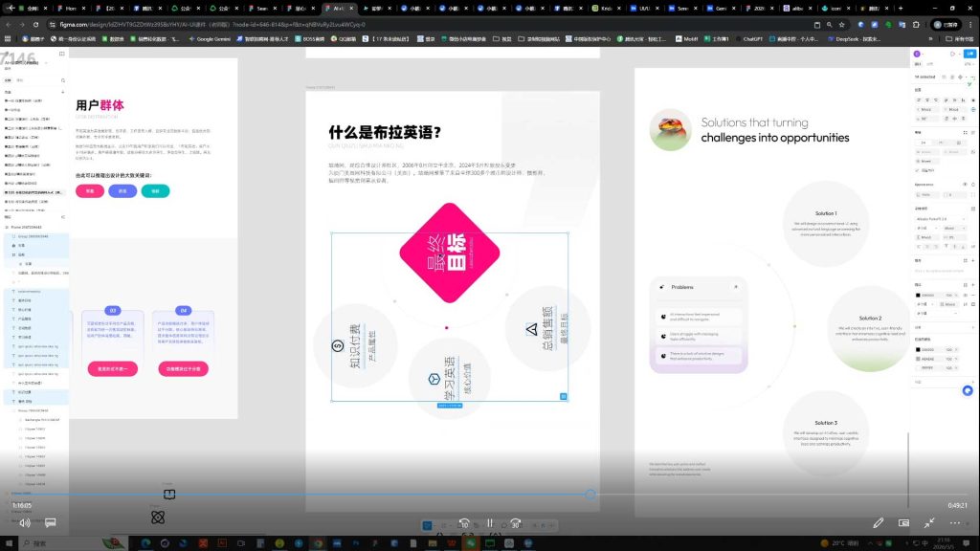The width and height of the screenshot is (980, 551).
Task: Align selection left in alignment row
Action: (x=918, y=99)
